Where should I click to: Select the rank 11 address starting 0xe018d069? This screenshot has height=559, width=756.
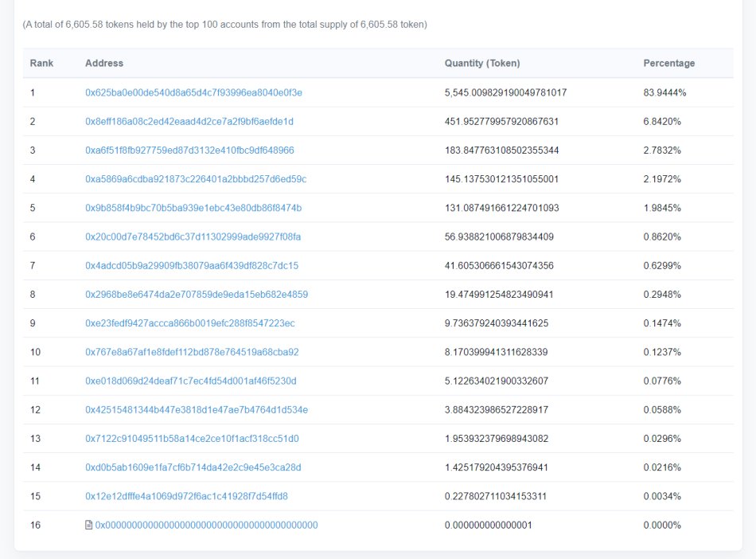click(189, 381)
